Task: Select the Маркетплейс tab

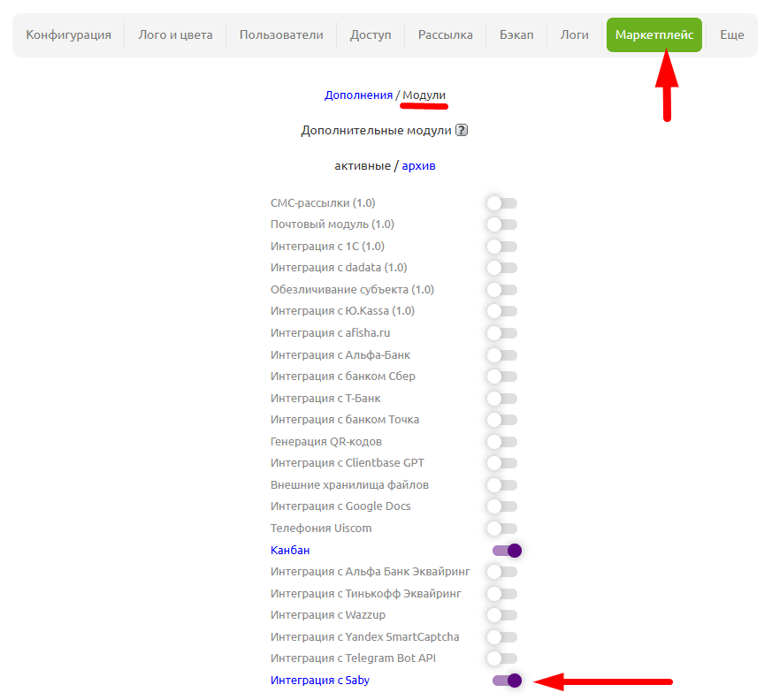Action: tap(654, 35)
